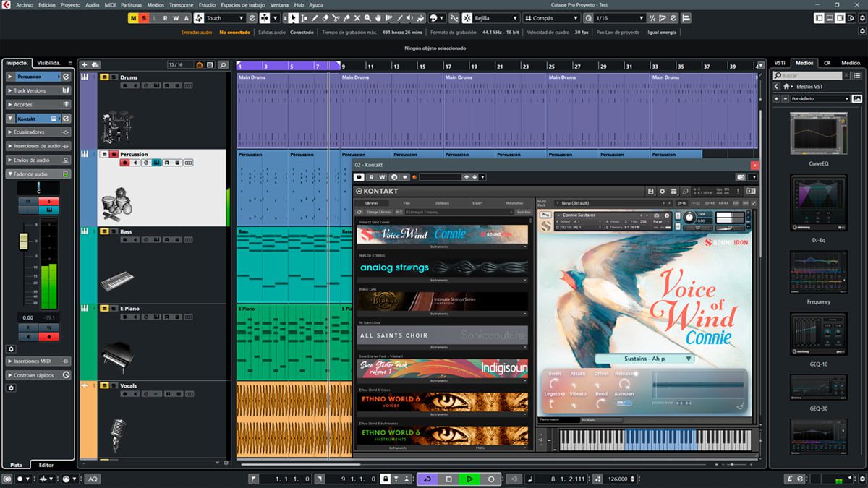Open the media rack home icon
This screenshot has width=868, height=488.
click(x=786, y=86)
